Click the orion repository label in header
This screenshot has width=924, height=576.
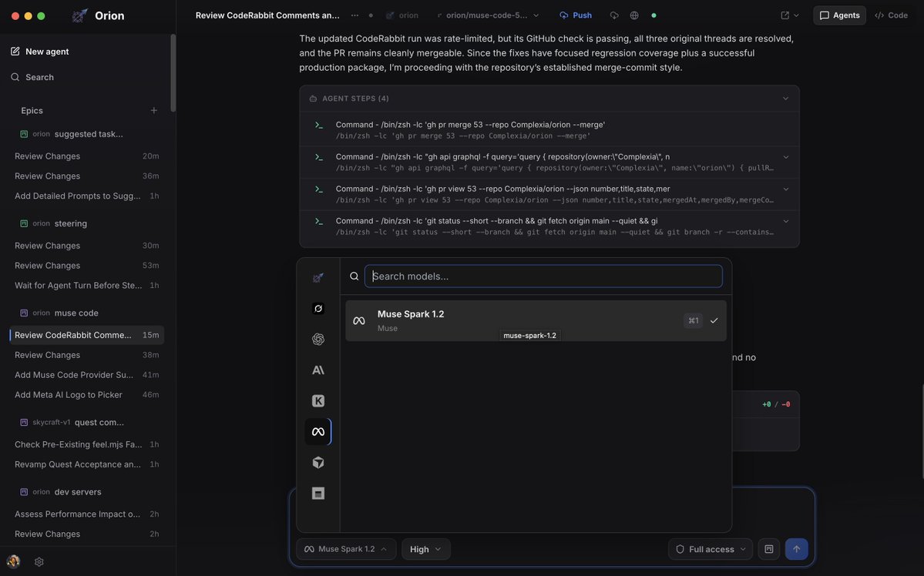[402, 15]
